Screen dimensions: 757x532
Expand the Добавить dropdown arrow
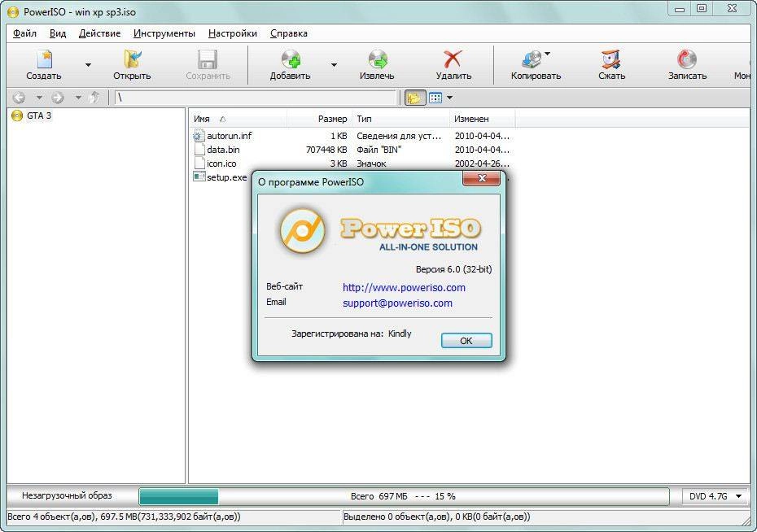334,64
